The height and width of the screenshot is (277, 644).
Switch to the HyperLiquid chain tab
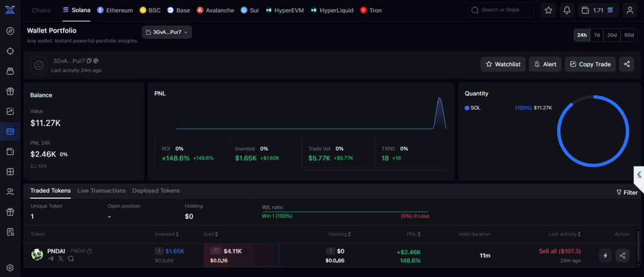(332, 10)
